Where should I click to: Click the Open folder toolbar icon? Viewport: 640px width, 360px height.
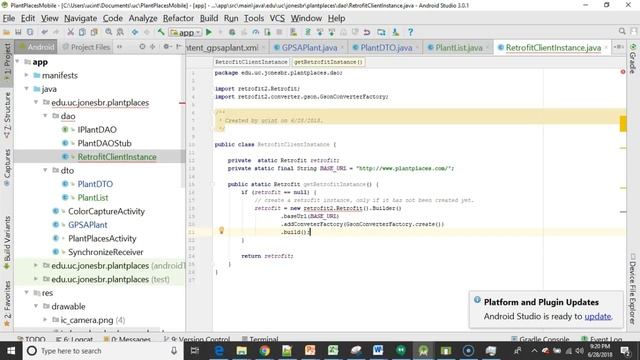coord(7,32)
